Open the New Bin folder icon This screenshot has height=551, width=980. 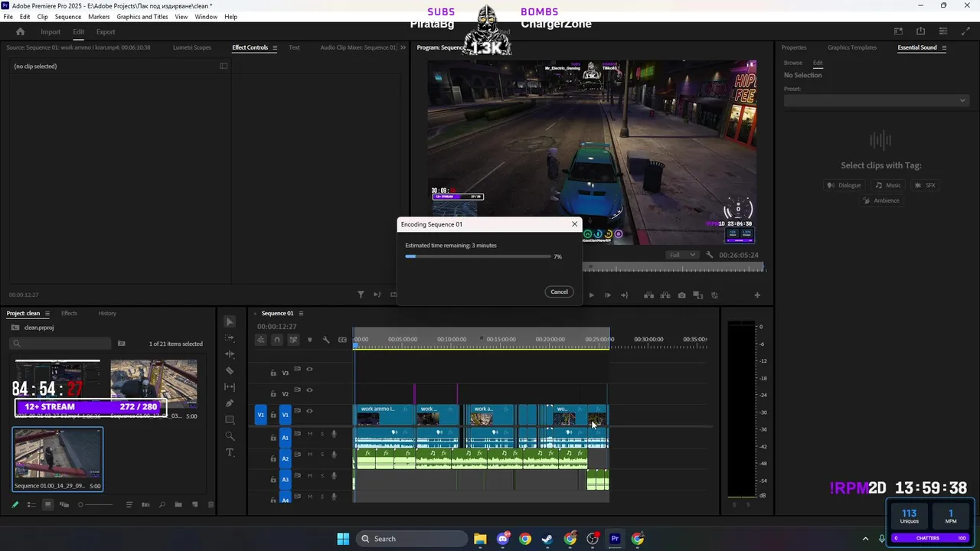[178, 504]
